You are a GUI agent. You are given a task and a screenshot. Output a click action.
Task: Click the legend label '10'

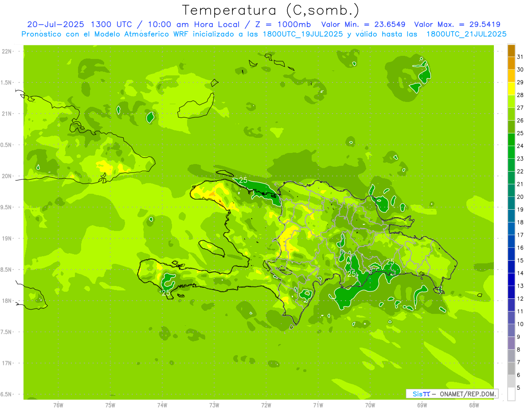(x=520, y=324)
